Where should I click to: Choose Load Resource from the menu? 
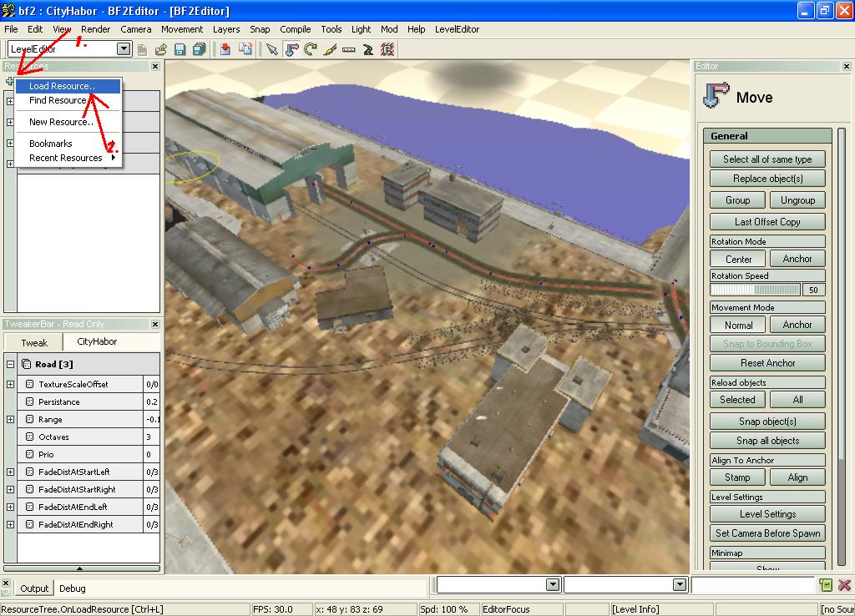coord(68,86)
